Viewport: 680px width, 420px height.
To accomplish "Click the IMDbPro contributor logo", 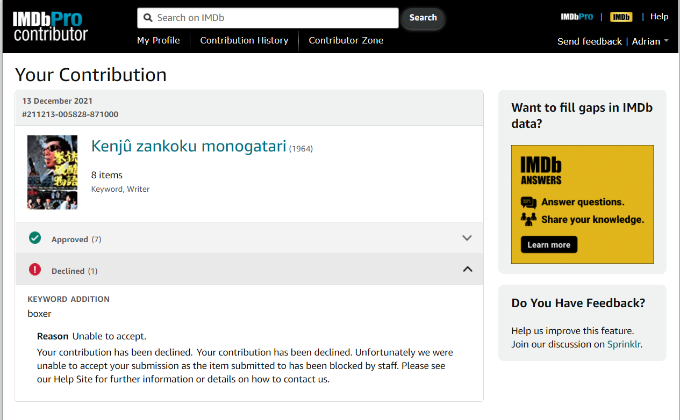I will click(51, 26).
